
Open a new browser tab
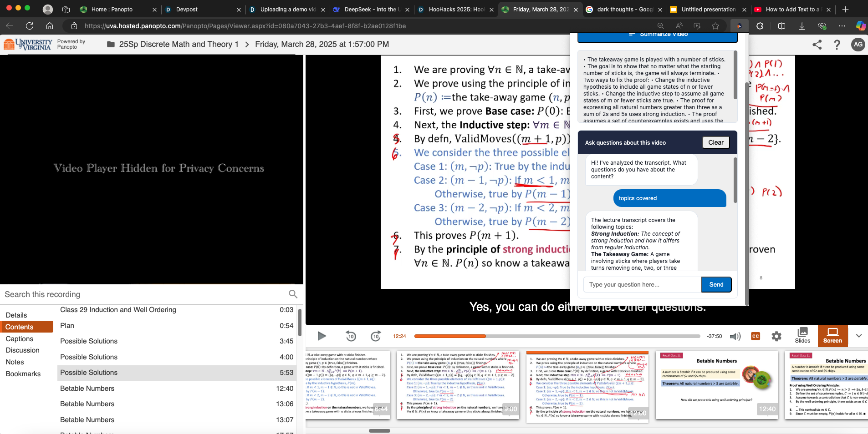[x=845, y=9]
